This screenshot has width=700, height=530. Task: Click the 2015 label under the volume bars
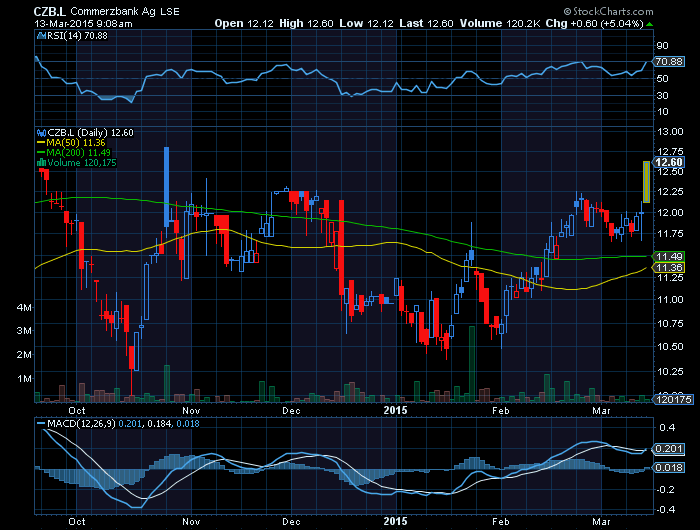pyautogui.click(x=396, y=410)
